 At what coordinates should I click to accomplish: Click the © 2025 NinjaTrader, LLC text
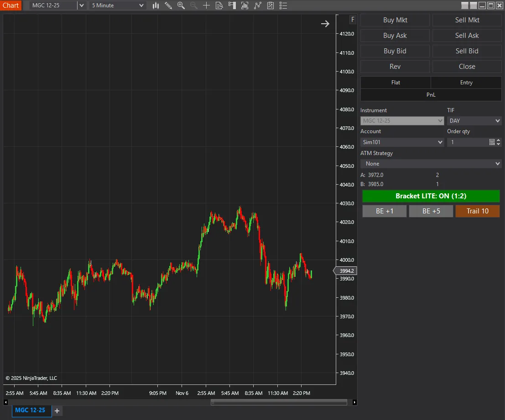point(31,378)
